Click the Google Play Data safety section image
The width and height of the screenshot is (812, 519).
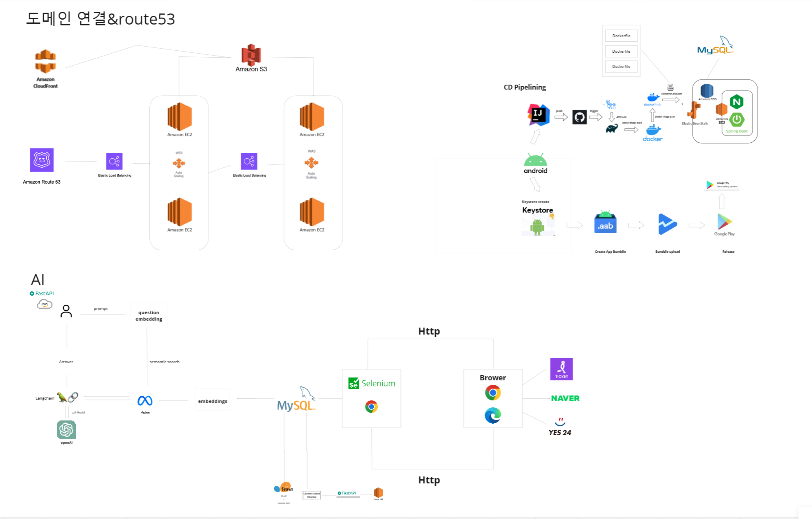(722, 185)
